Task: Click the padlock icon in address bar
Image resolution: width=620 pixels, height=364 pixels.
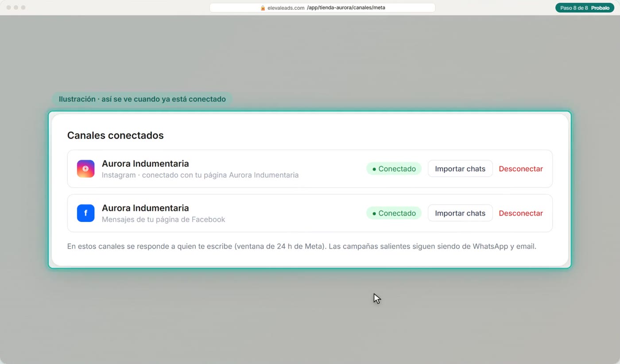Action: (263, 8)
